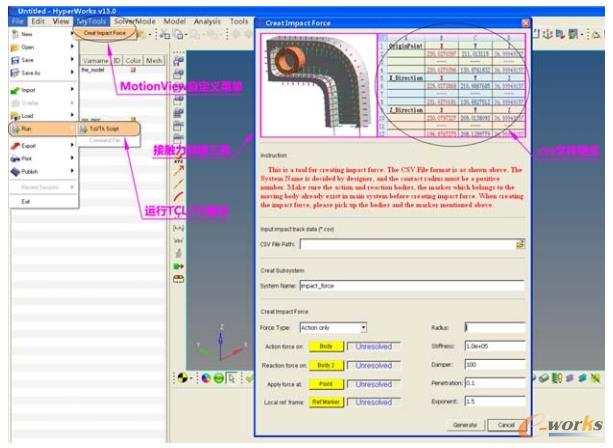
Task: Open the MyTools menu
Action: point(91,21)
